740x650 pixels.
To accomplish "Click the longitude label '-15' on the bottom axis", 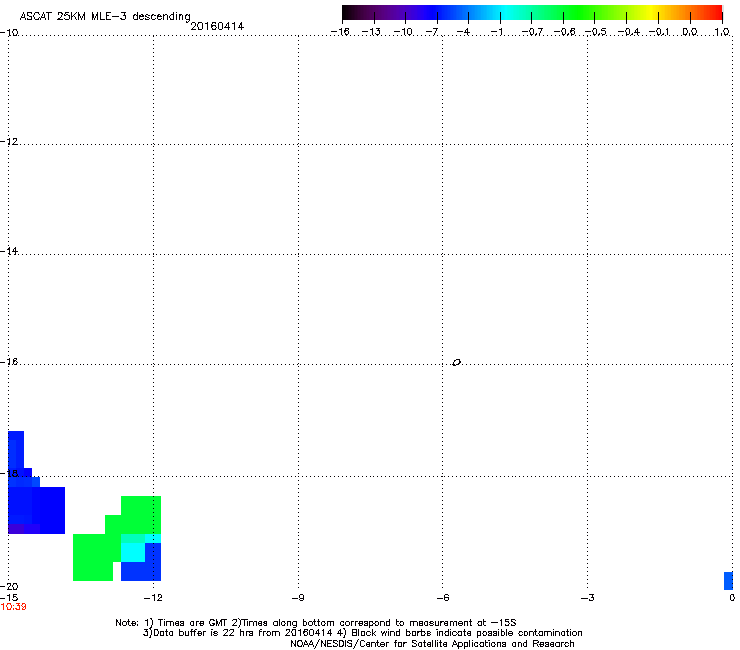I will tap(9, 598).
